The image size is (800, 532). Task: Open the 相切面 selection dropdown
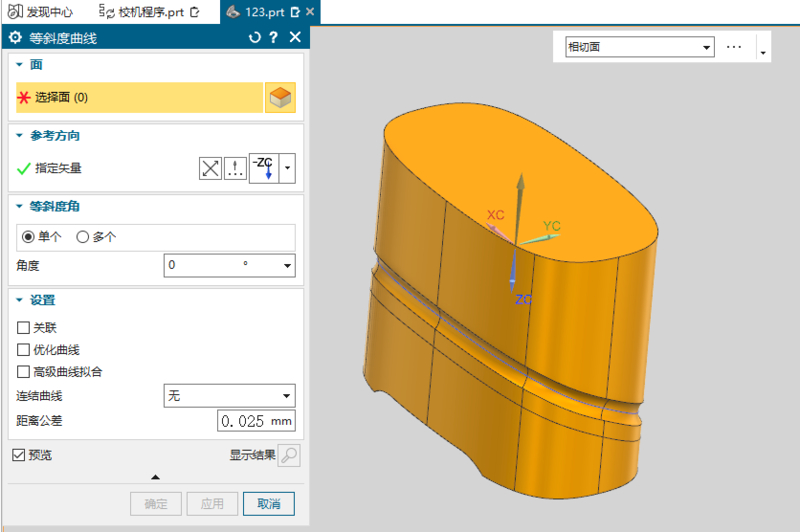(x=639, y=47)
